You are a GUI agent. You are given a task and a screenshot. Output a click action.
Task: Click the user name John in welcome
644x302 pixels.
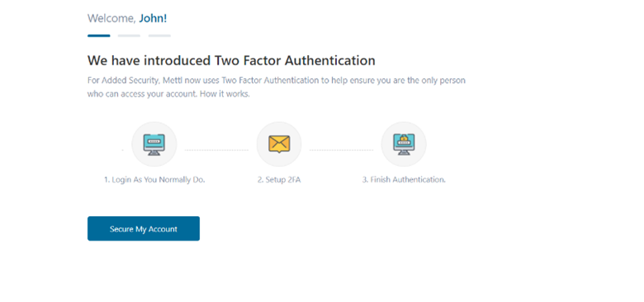coord(153,18)
